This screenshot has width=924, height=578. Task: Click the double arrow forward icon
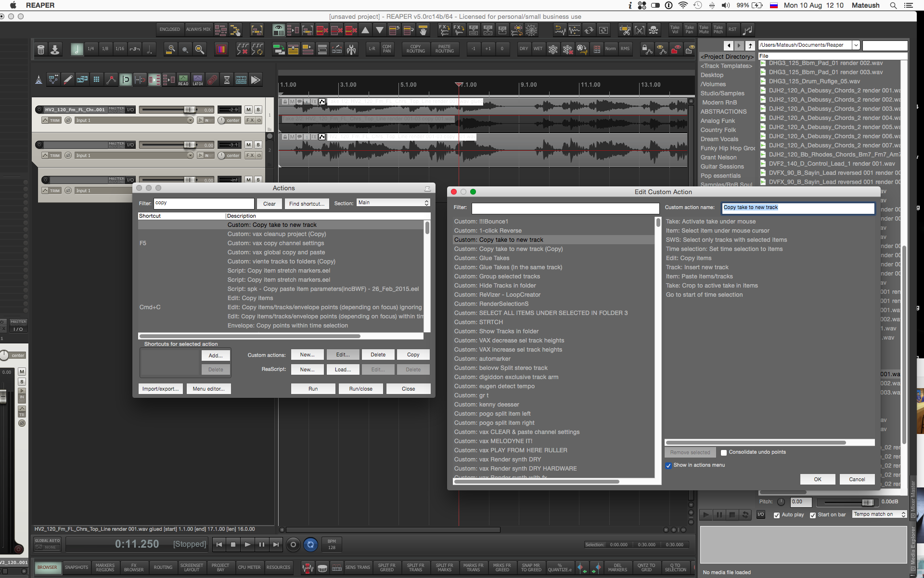[256, 79]
